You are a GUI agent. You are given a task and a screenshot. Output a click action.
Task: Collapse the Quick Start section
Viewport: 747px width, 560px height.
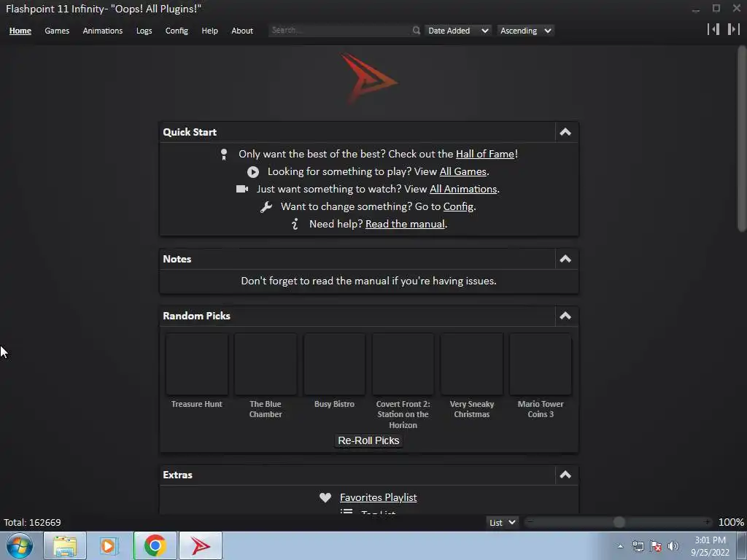565,132
